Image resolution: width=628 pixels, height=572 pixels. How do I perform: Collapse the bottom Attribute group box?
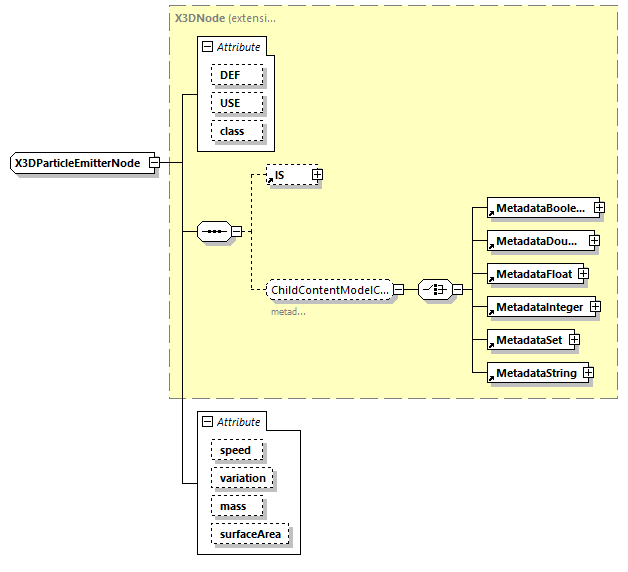(207, 422)
